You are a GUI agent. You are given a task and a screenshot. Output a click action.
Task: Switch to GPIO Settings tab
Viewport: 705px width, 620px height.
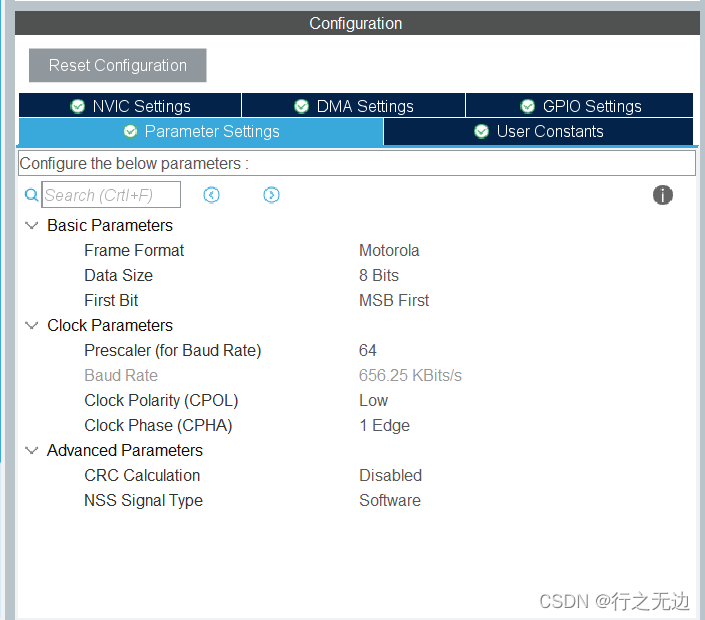(580, 106)
